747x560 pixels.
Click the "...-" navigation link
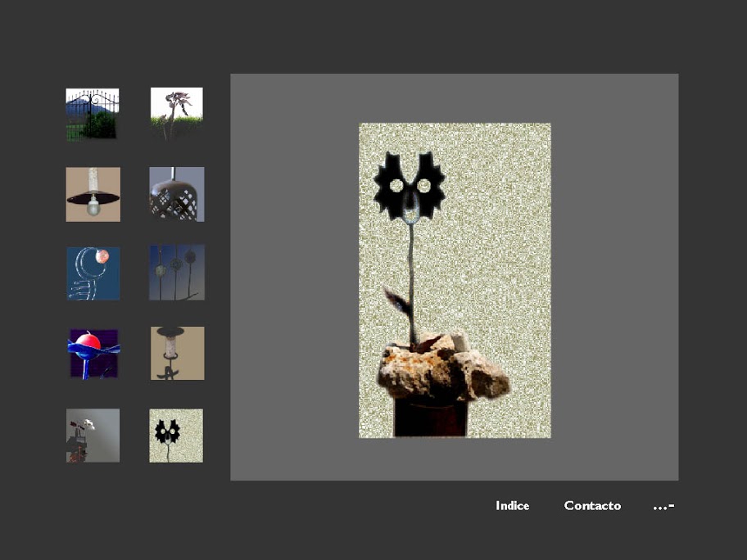click(x=663, y=506)
